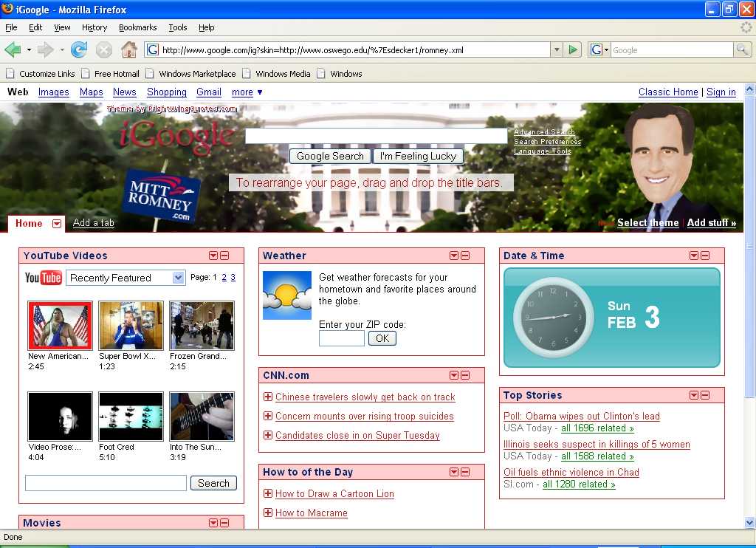Image resolution: width=756 pixels, height=548 pixels.
Task: Open the History menu
Action: [x=94, y=27]
